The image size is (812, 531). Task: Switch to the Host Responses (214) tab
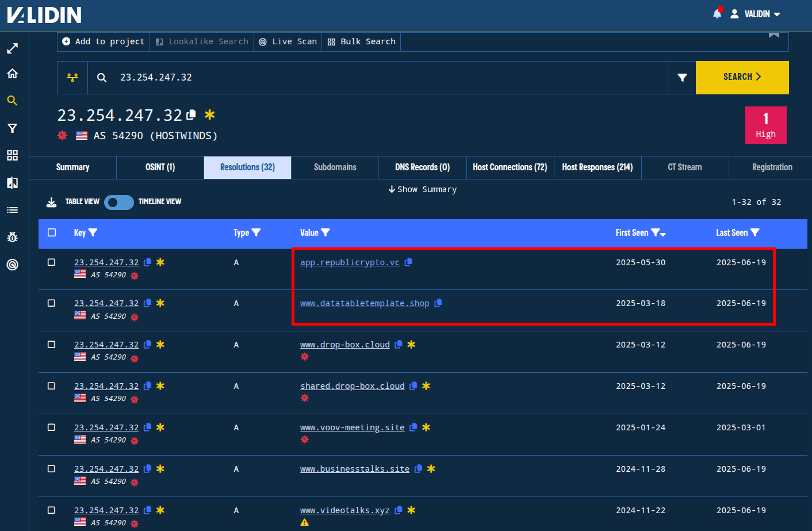tap(597, 167)
